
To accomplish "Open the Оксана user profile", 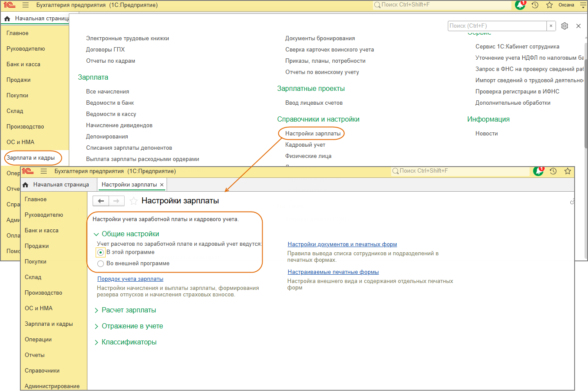I will 566,5.
